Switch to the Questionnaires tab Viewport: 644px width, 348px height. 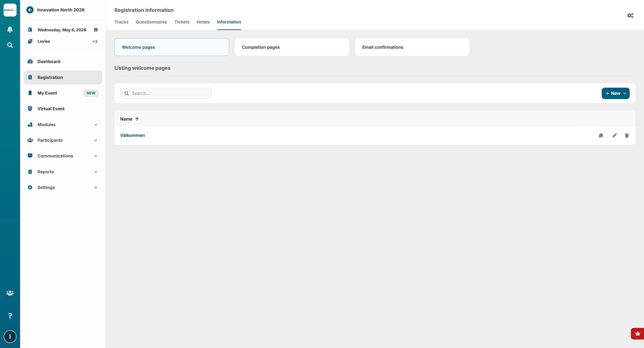tap(151, 22)
